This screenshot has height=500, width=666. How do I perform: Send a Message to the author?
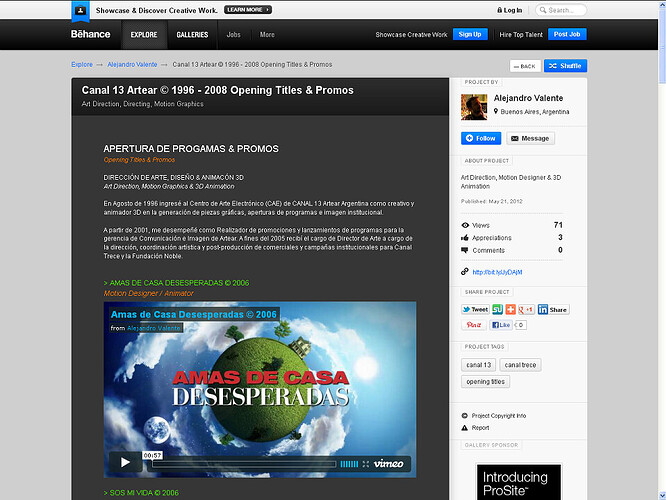tap(530, 138)
